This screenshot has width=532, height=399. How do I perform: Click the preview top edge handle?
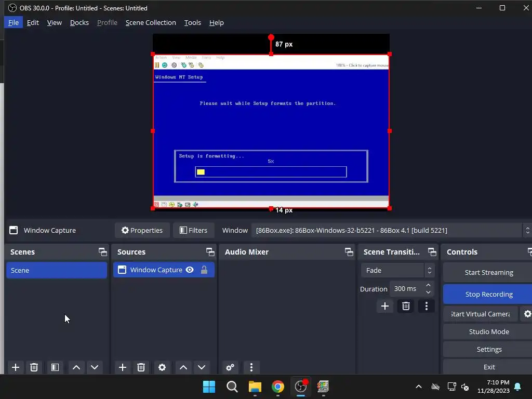(x=271, y=54)
